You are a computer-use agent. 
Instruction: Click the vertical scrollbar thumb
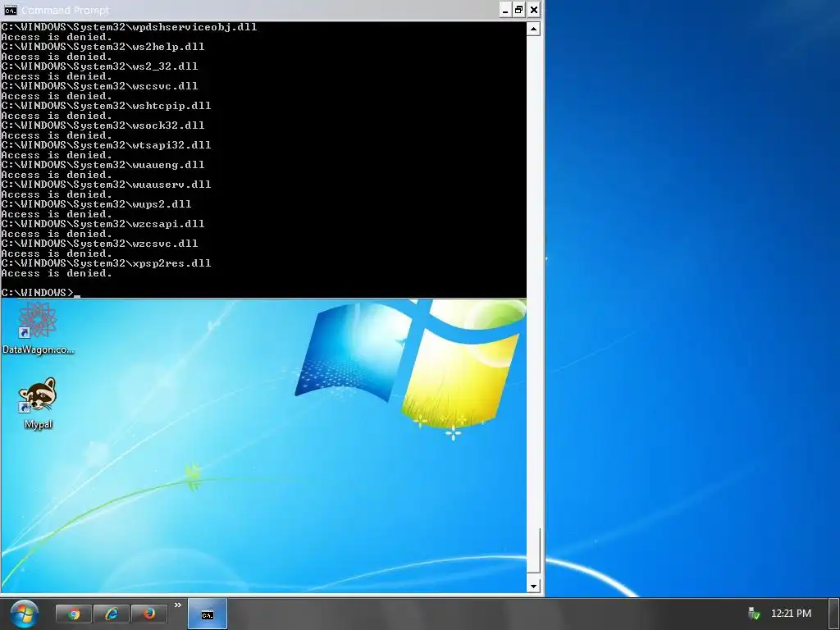(x=533, y=550)
